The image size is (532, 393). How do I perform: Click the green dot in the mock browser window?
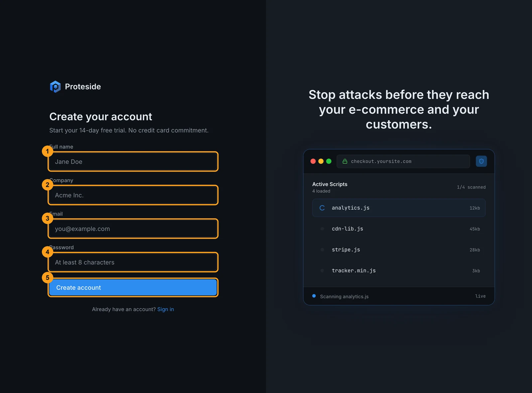click(x=329, y=161)
